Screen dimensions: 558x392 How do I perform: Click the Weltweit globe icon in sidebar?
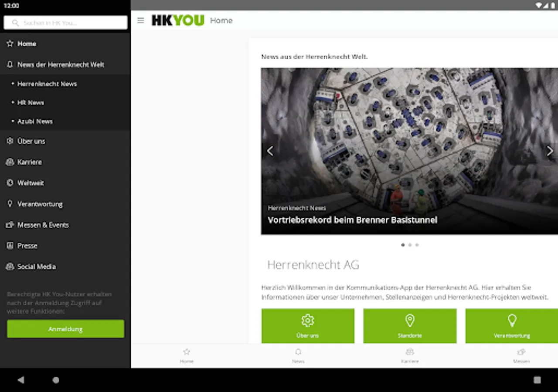[x=10, y=183]
